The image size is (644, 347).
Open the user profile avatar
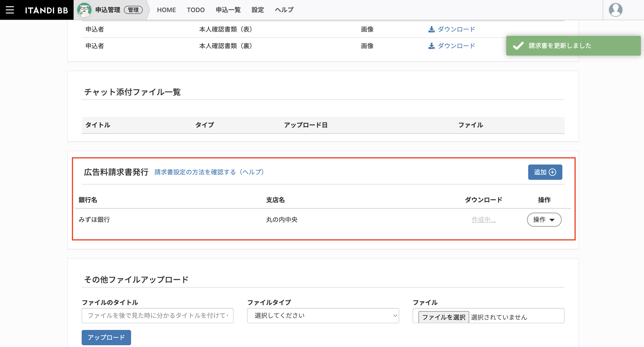pyautogui.click(x=615, y=10)
